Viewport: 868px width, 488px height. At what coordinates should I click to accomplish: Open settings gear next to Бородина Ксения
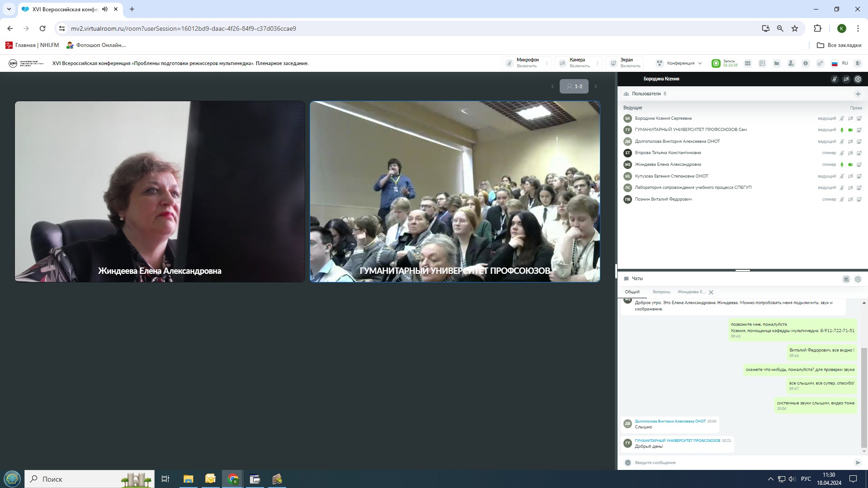[x=858, y=79]
